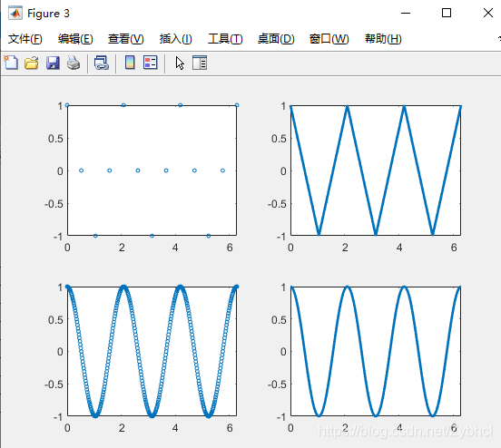The height and width of the screenshot is (448, 501).
Task: Select the bottom-right smooth cosine plot
Action: click(x=376, y=351)
